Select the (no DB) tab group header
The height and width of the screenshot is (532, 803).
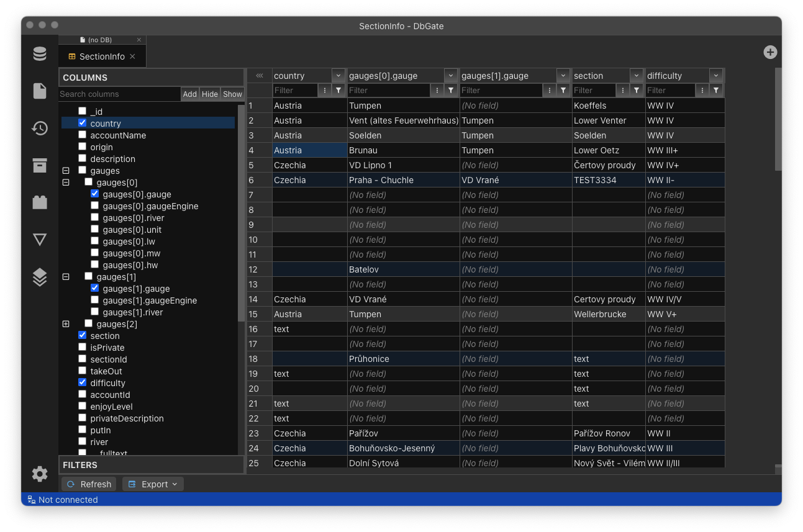click(99, 40)
